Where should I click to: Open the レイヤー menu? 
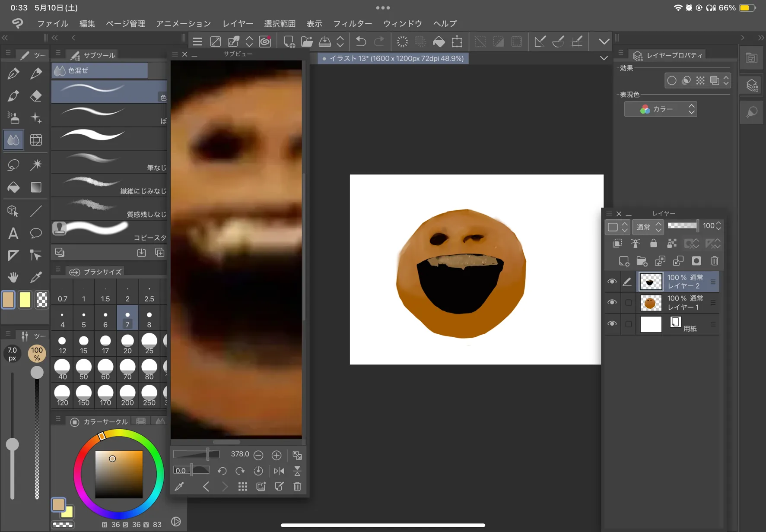point(238,23)
